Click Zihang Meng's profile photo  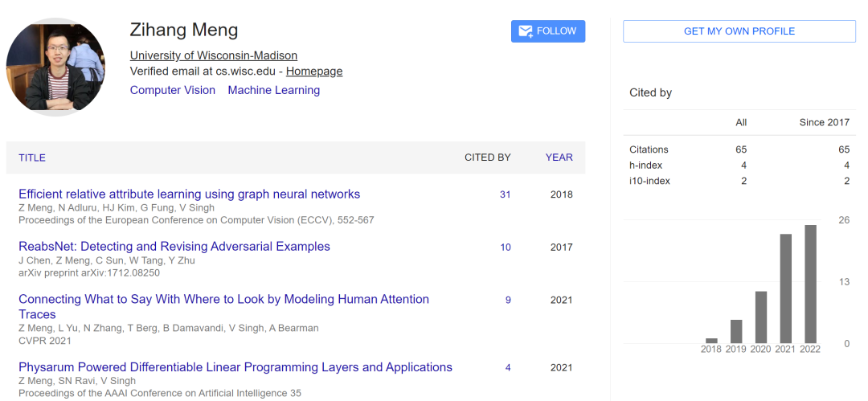pos(55,66)
